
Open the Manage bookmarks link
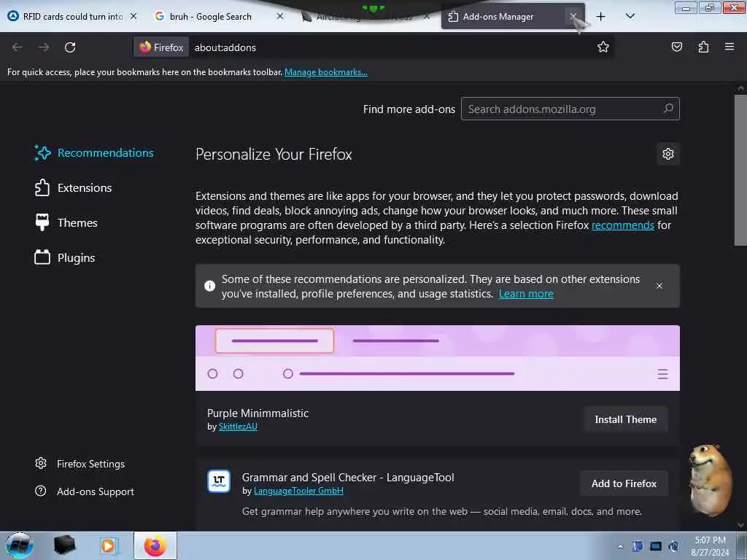tap(326, 72)
